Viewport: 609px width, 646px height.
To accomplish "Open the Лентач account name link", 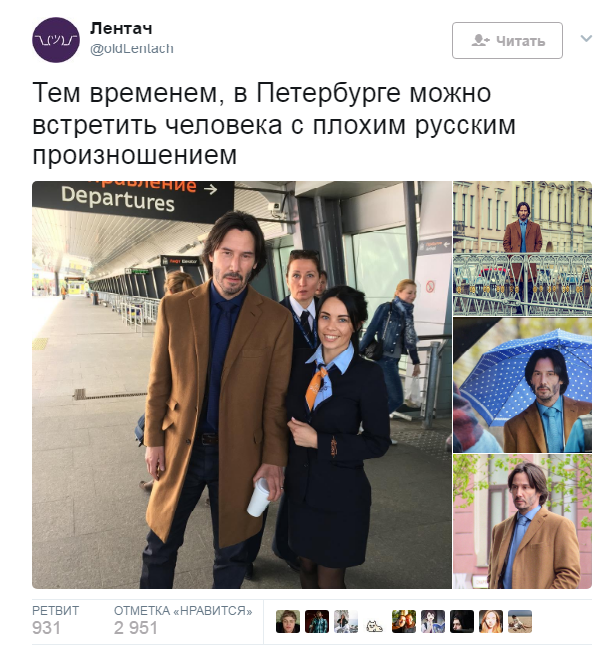I will (121, 28).
